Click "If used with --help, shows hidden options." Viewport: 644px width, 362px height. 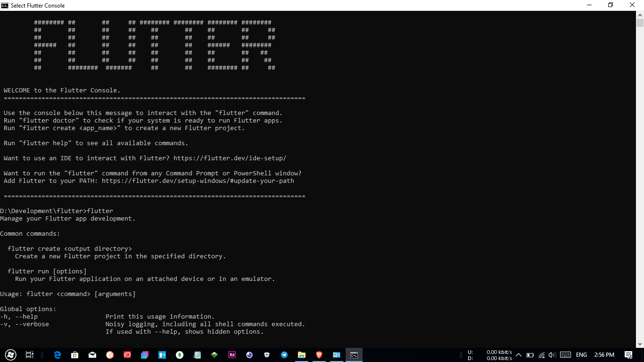click(185, 332)
